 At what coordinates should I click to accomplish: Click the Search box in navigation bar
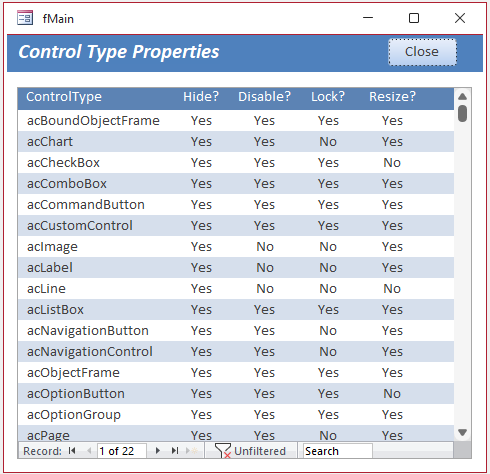338,451
